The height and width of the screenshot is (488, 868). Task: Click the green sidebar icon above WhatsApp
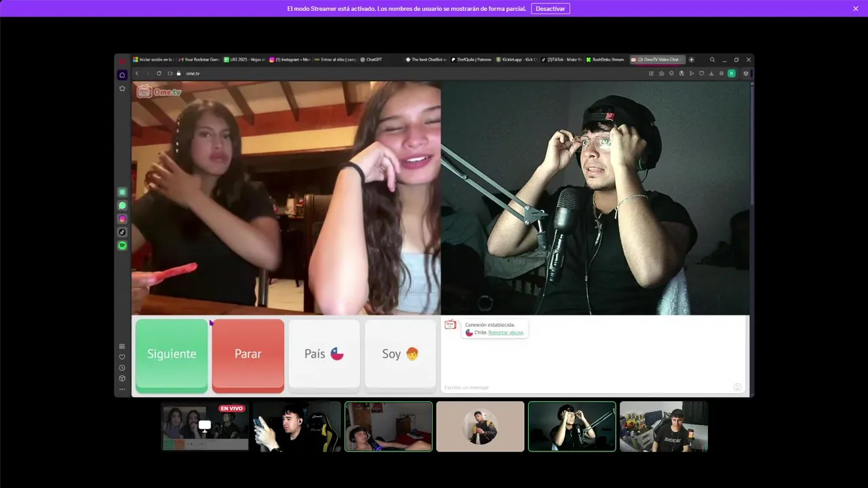point(122,192)
